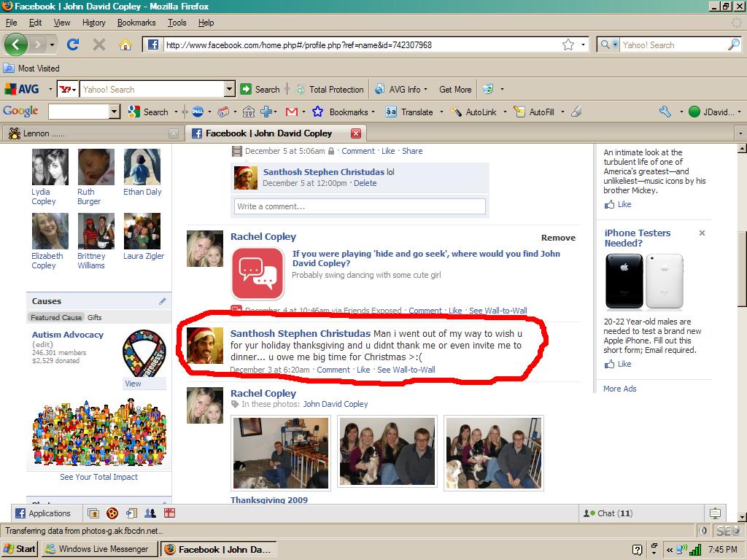This screenshot has width=747, height=560.
Task: Close the Facebook John David Copley tab
Action: tap(356, 133)
